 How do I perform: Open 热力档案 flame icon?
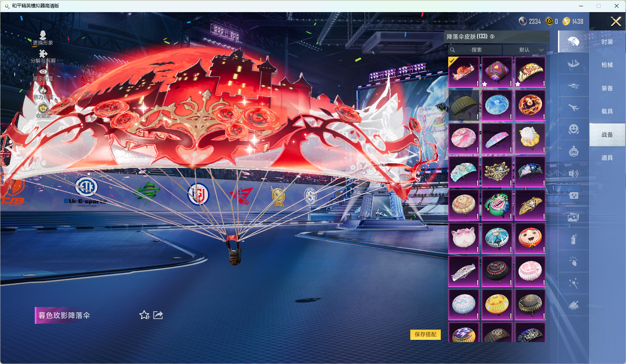43,93
